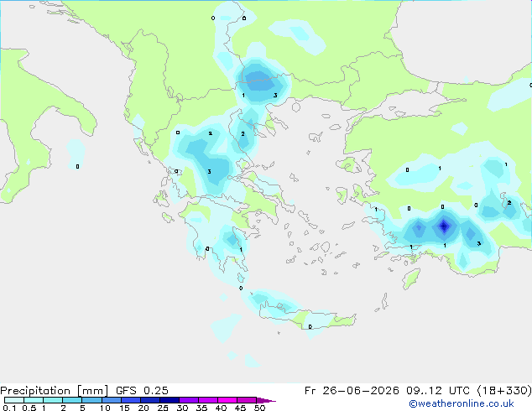
Task: Click the 0.5–1 mm legend color swatch
Action: [x=34, y=400]
